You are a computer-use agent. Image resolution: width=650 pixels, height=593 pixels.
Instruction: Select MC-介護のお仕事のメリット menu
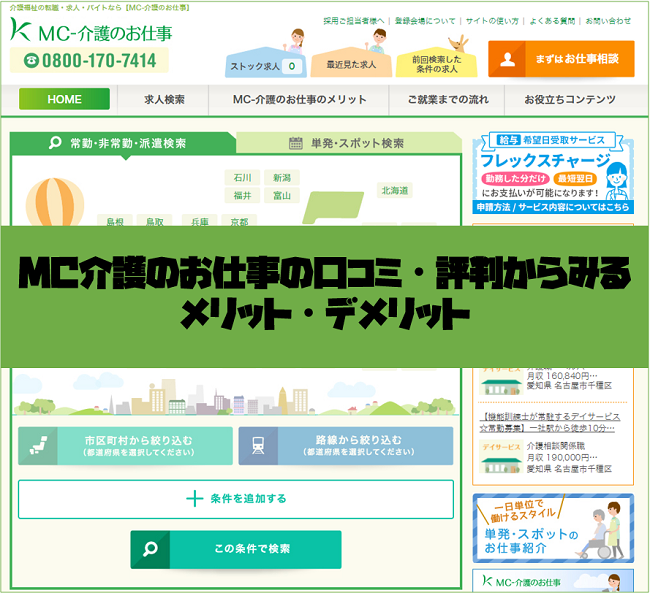pos(299,100)
